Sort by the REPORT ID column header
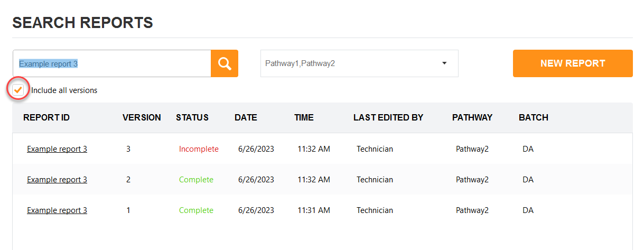 [x=46, y=117]
